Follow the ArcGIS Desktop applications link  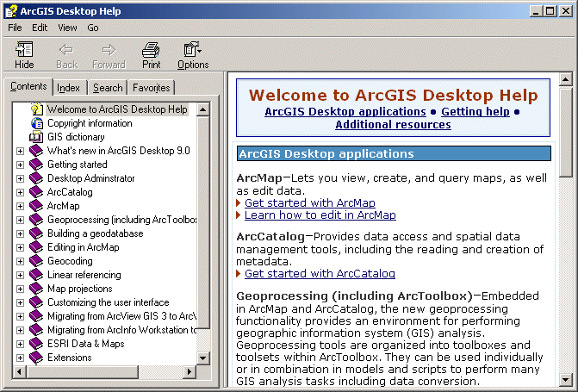pos(345,112)
